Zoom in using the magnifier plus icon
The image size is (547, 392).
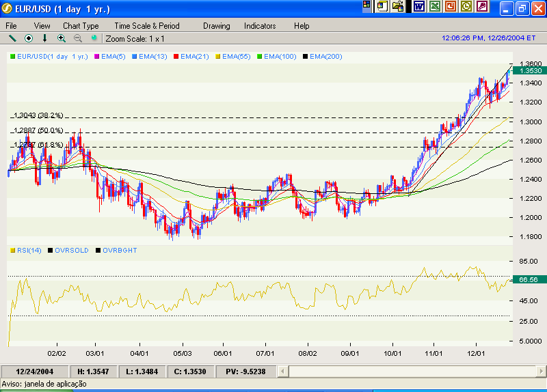(62, 38)
